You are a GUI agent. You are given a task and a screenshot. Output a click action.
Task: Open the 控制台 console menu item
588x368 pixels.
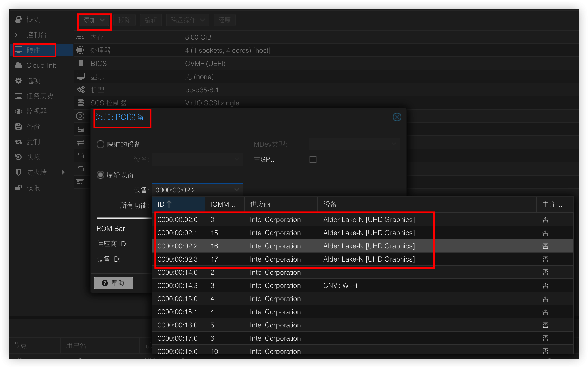36,35
